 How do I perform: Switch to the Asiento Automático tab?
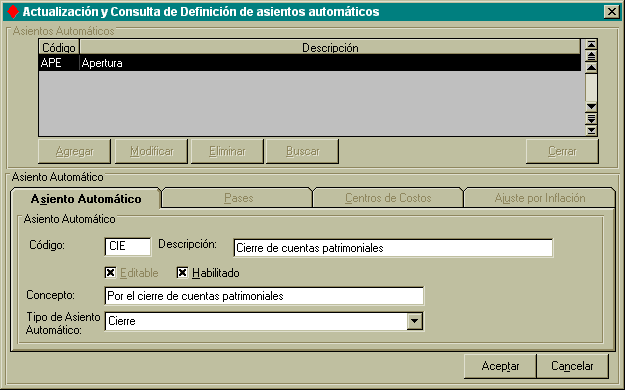tap(86, 199)
